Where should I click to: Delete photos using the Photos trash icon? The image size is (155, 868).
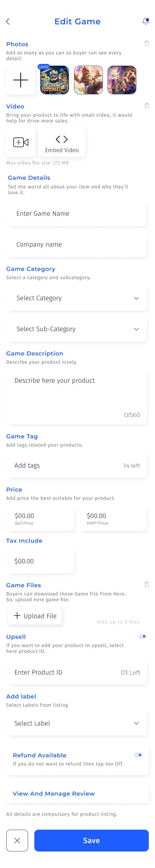tap(146, 43)
